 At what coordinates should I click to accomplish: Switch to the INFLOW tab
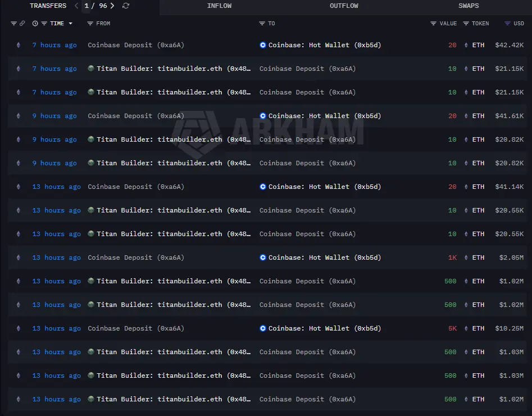coord(219,6)
